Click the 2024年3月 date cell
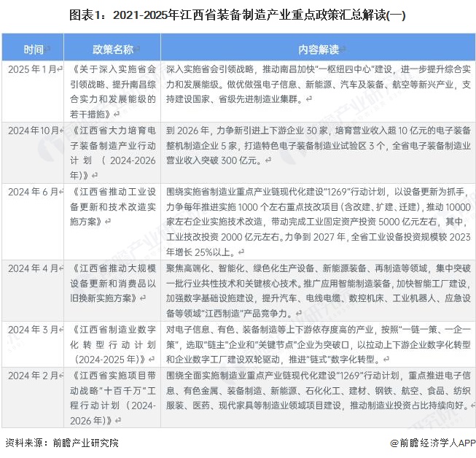 pos(34,329)
